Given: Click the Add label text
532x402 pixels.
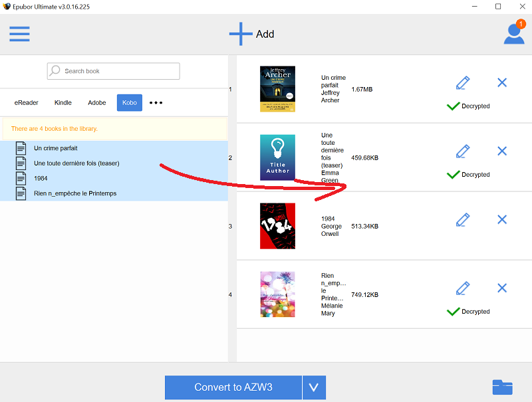Looking at the screenshot, I should pos(265,35).
